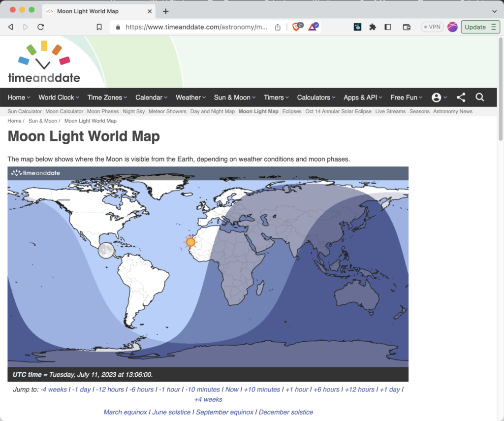
Task: Jump map forward +4 weeks
Action: [x=208, y=399]
